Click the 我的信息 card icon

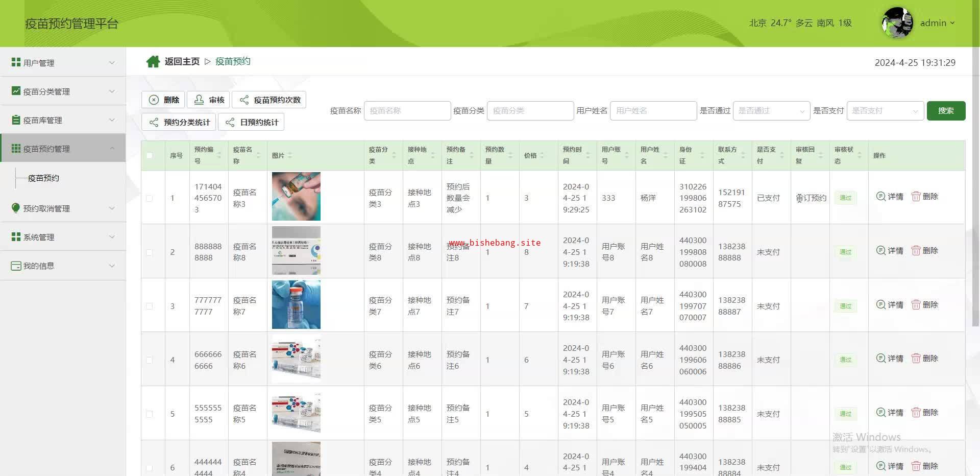(16, 266)
